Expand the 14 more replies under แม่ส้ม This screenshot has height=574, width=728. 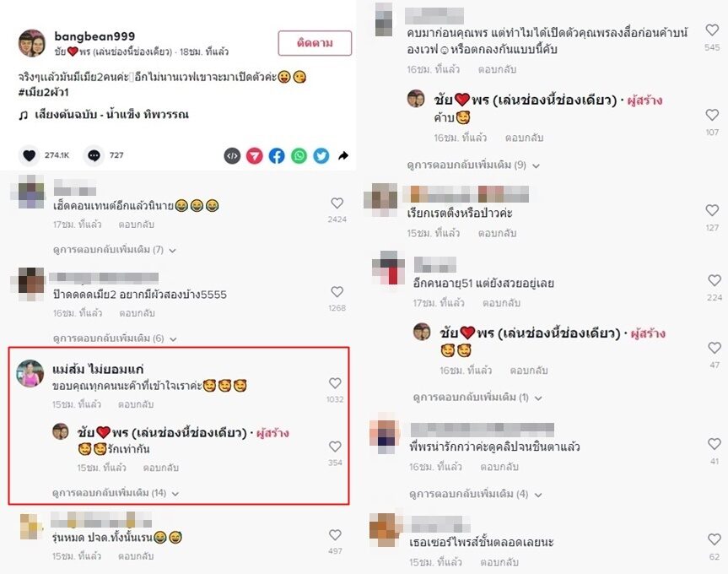tap(115, 493)
